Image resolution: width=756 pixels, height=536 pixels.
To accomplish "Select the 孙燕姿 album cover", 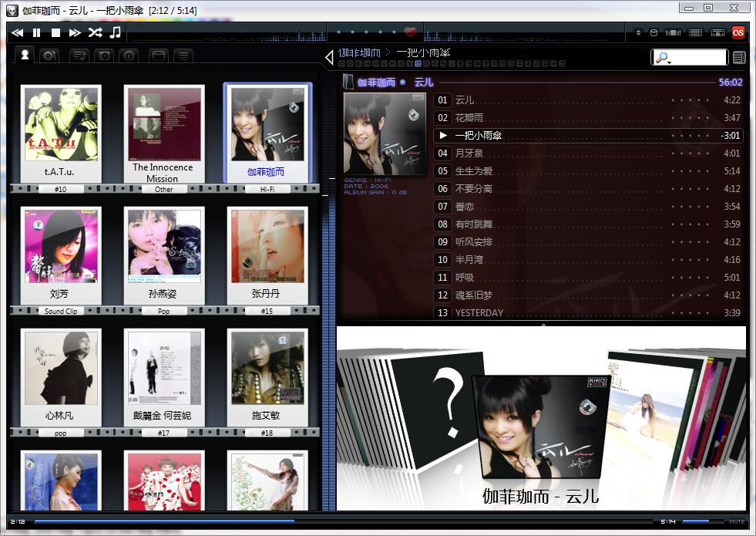I will 164,246.
